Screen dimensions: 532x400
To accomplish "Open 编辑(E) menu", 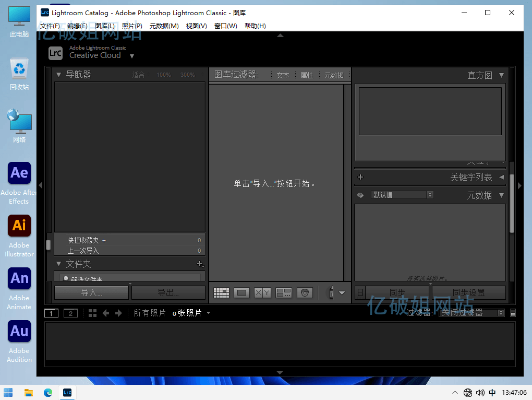I will pos(77,26).
